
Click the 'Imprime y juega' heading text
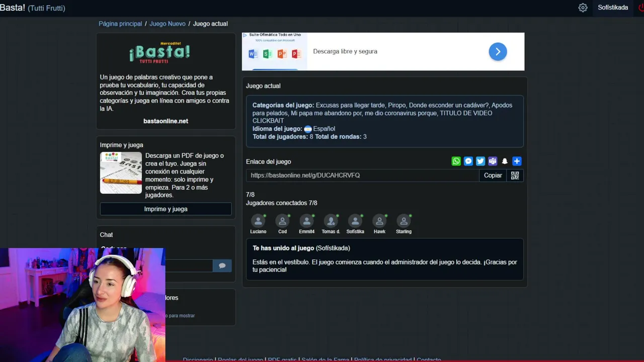121,145
